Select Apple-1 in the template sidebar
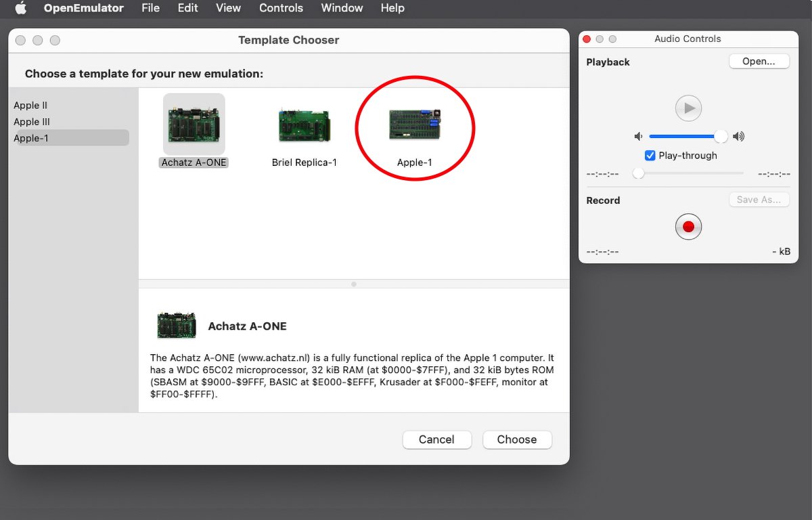Viewport: 812px width, 520px height. click(x=30, y=137)
